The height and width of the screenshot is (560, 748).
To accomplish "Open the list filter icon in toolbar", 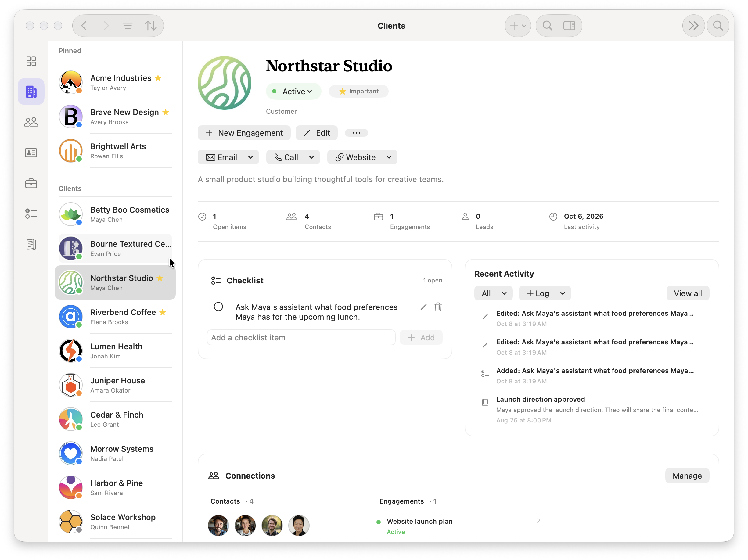I will [x=128, y=26].
